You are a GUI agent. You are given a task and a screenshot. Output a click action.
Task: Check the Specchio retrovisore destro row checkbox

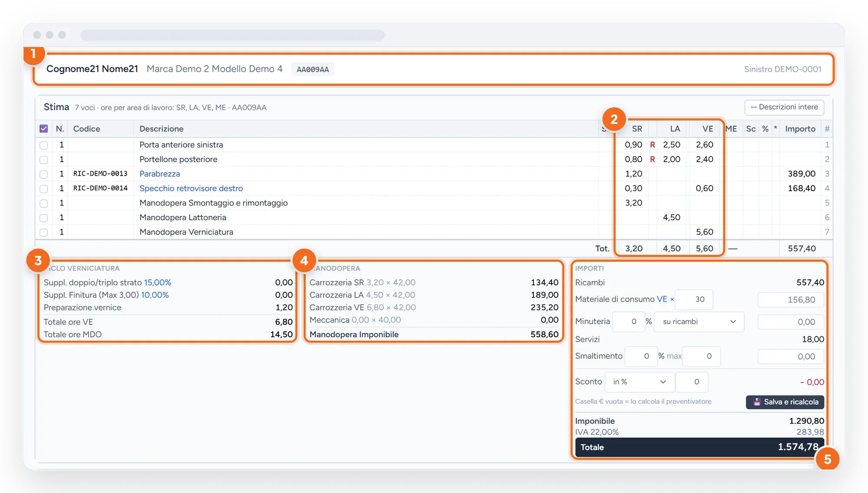[44, 189]
